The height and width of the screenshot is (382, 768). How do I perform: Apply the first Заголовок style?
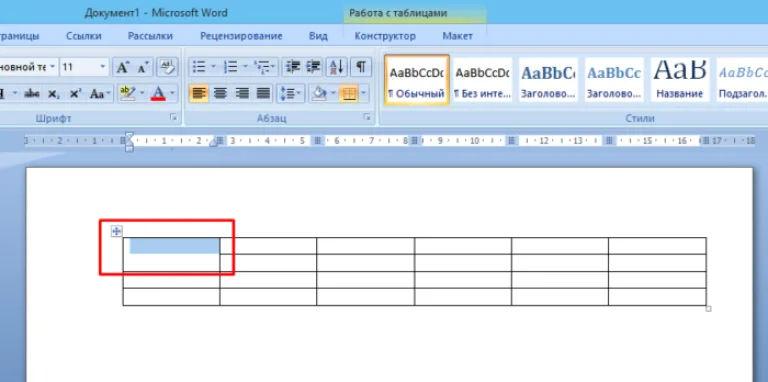(x=548, y=80)
